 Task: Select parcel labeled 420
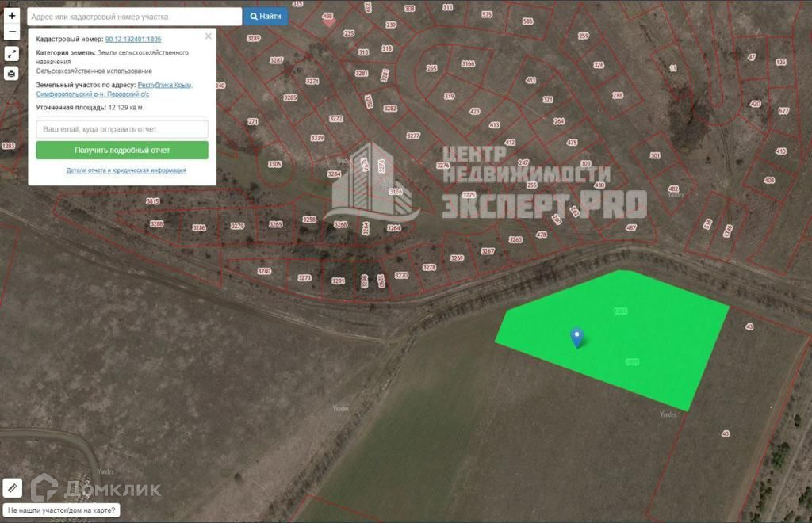[x=756, y=104]
